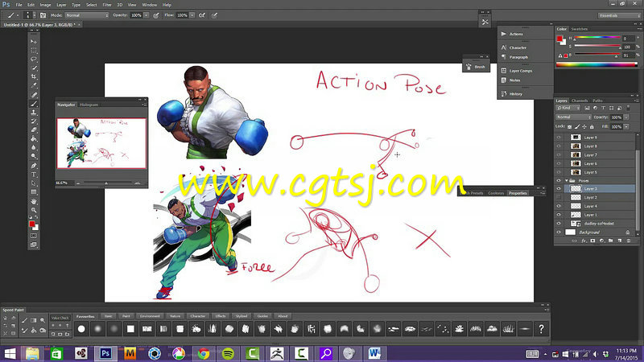The image size is (644, 362).
Task: Select the Lasso tool
Action: pyautogui.click(x=34, y=59)
